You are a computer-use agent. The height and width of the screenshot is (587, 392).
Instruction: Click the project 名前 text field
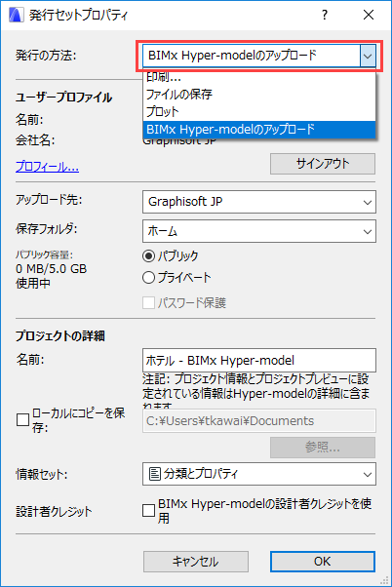[259, 361]
